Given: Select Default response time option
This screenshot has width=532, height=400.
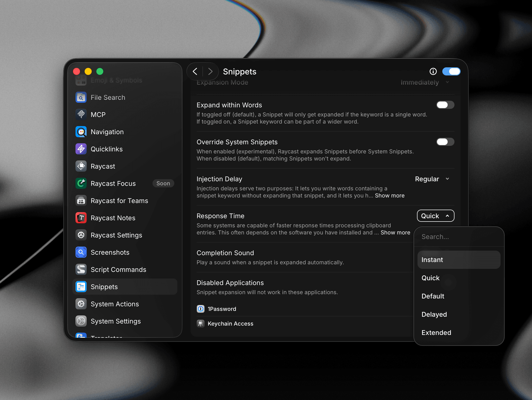Looking at the screenshot, I should 459,296.
